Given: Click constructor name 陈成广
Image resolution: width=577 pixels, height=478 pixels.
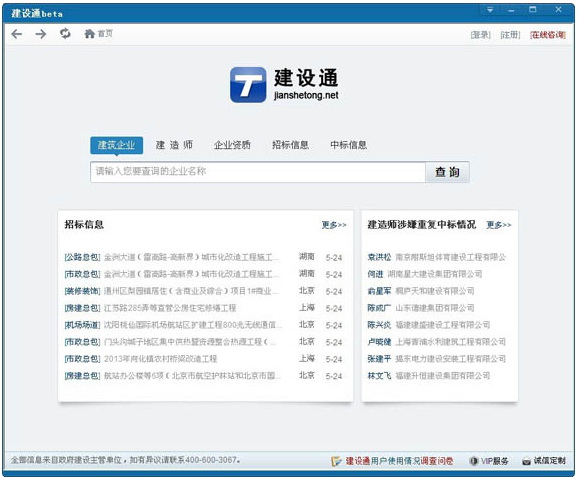Looking at the screenshot, I should pyautogui.click(x=379, y=308).
